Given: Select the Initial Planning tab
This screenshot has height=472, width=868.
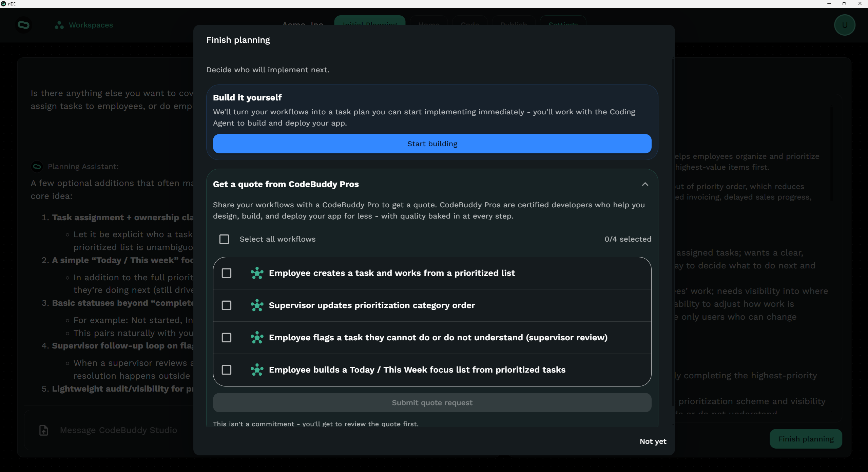Looking at the screenshot, I should point(369,21).
